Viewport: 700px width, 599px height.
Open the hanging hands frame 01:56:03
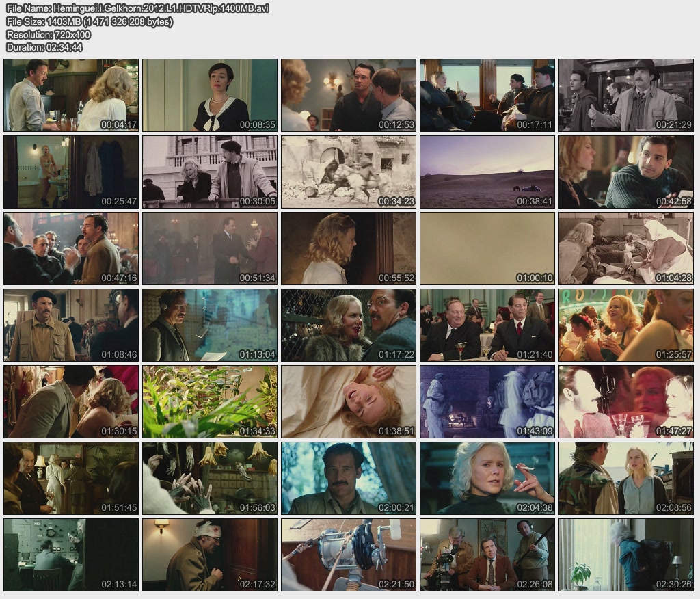pyautogui.click(x=210, y=479)
